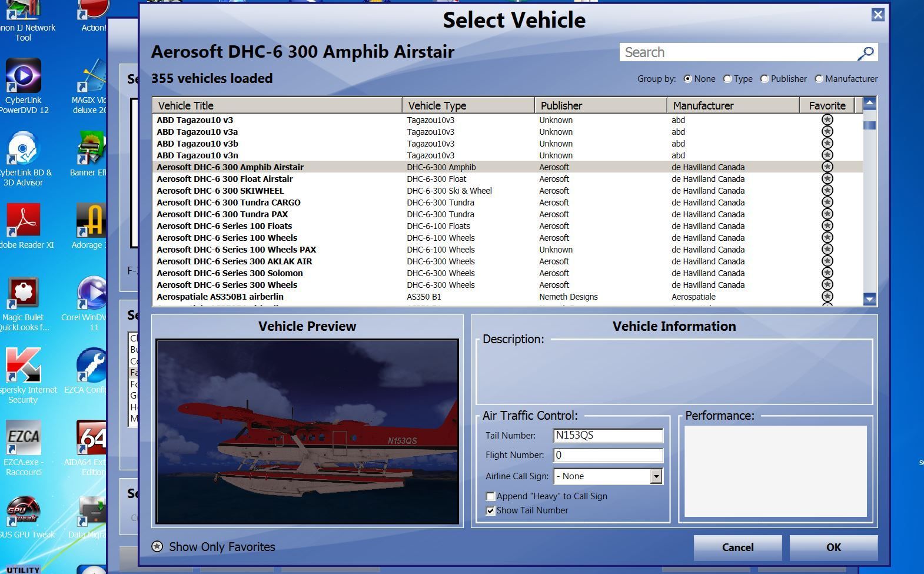Sort list by Manufacturer column header

pyautogui.click(x=733, y=105)
